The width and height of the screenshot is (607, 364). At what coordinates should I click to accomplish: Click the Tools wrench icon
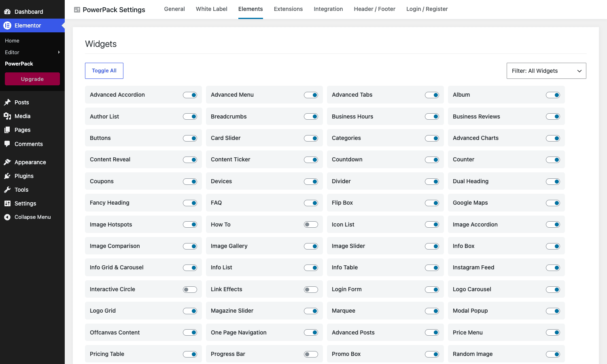(7, 190)
